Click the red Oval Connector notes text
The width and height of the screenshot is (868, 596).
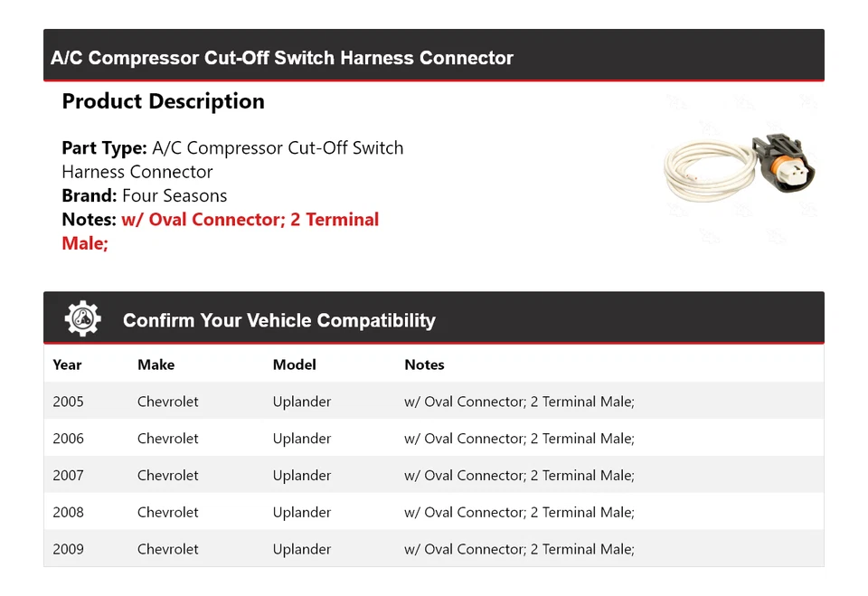click(250, 220)
